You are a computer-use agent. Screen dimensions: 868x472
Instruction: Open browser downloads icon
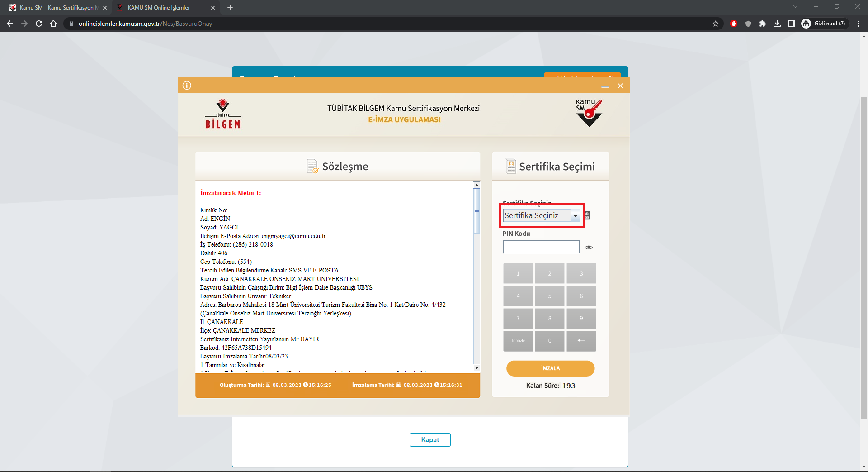(777, 24)
